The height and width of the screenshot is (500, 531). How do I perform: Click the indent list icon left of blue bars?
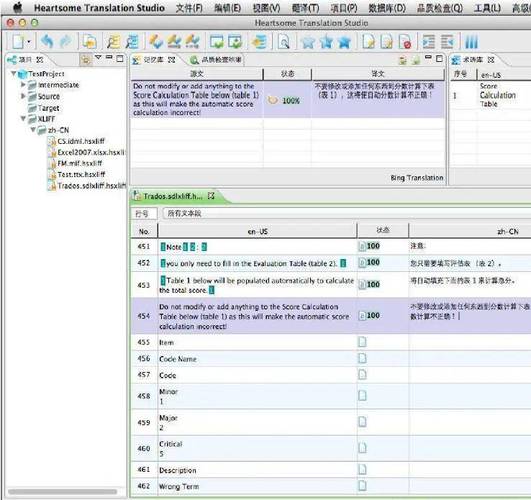tap(447, 42)
